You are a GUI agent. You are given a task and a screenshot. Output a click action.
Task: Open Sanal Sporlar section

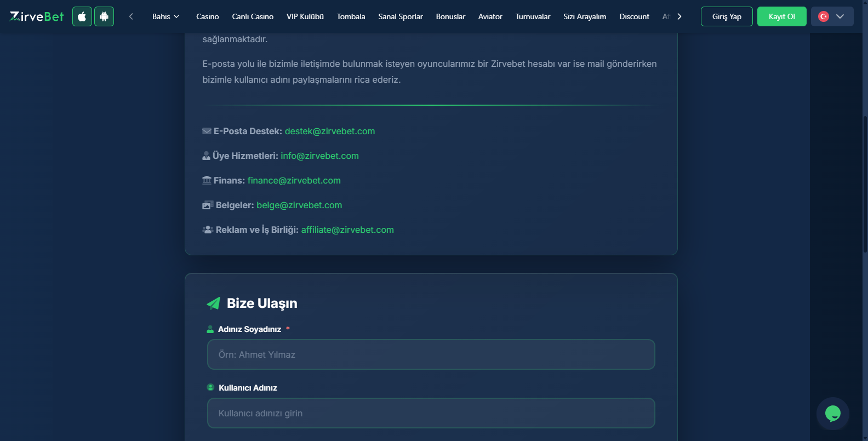click(x=401, y=16)
